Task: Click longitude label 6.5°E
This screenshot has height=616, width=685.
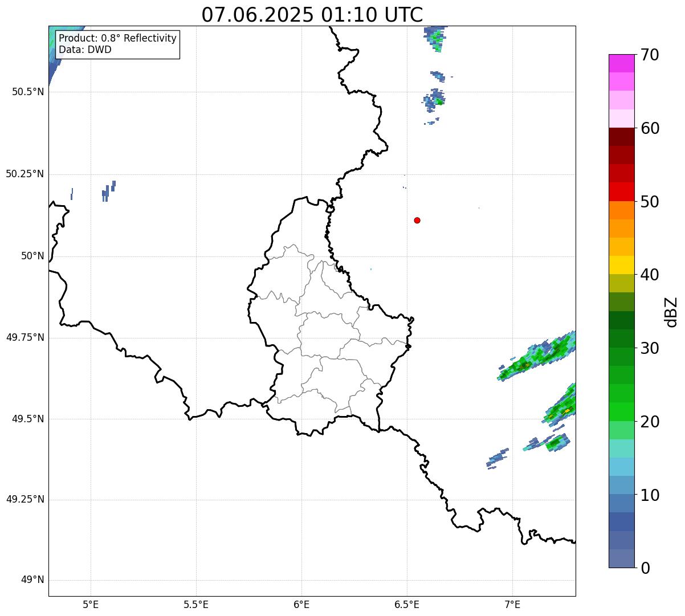Action: coord(407,604)
